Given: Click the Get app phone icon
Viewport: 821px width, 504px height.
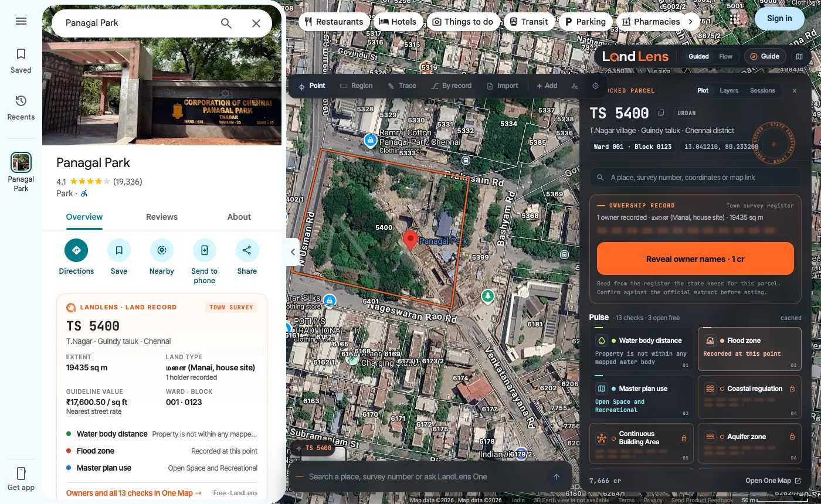Looking at the screenshot, I should click(21, 473).
